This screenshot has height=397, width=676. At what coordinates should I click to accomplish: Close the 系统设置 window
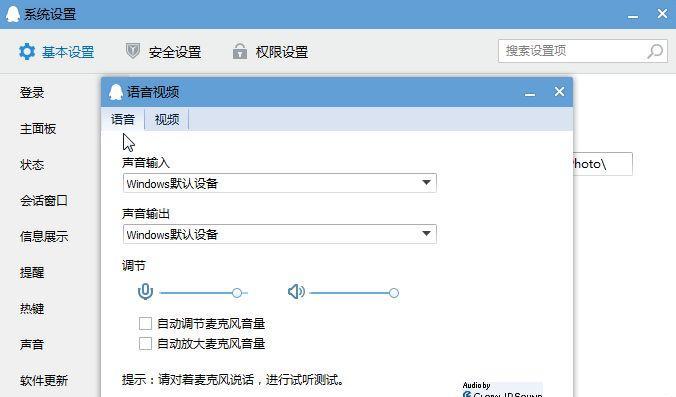point(662,14)
